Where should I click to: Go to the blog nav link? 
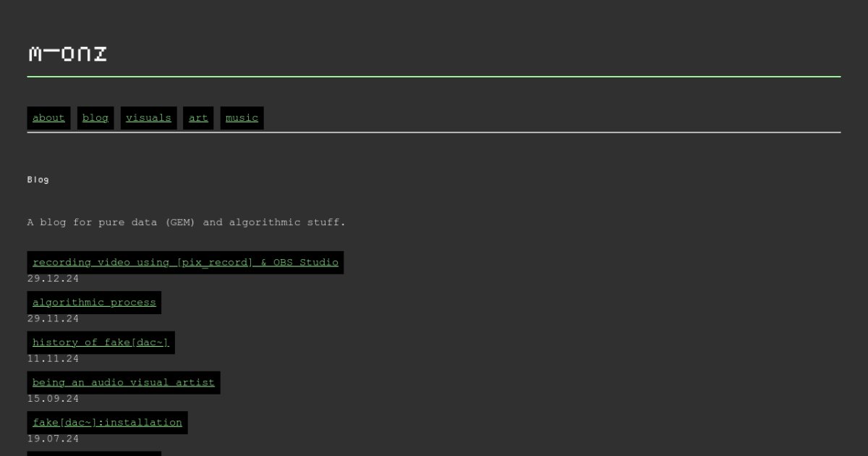pos(95,118)
